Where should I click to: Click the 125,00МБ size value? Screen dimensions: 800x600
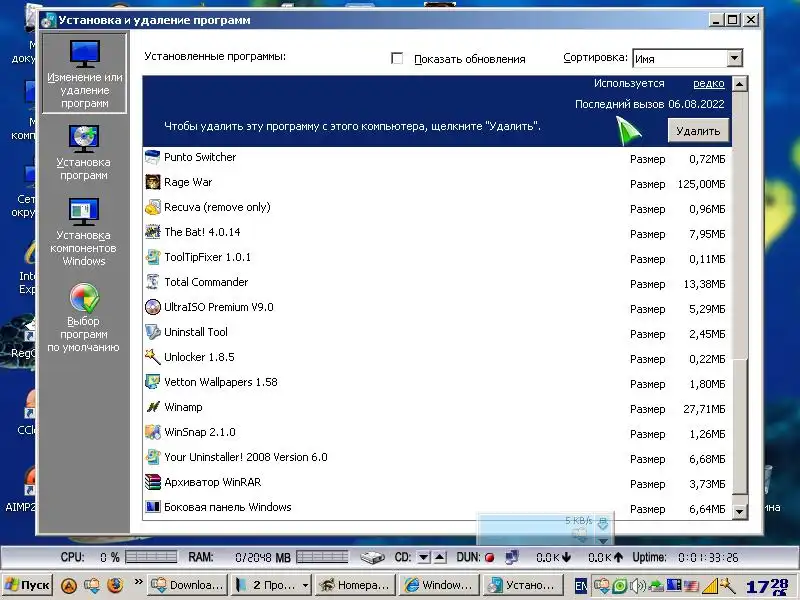701,184
